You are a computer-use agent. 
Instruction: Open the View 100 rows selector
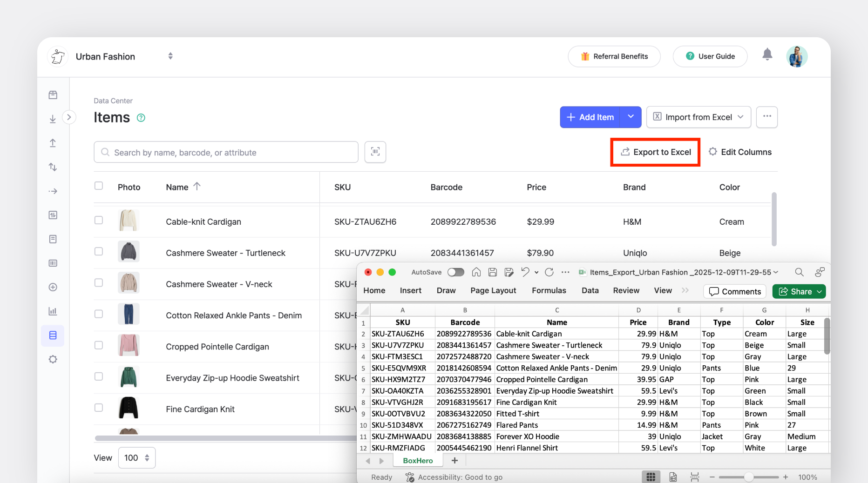136,458
